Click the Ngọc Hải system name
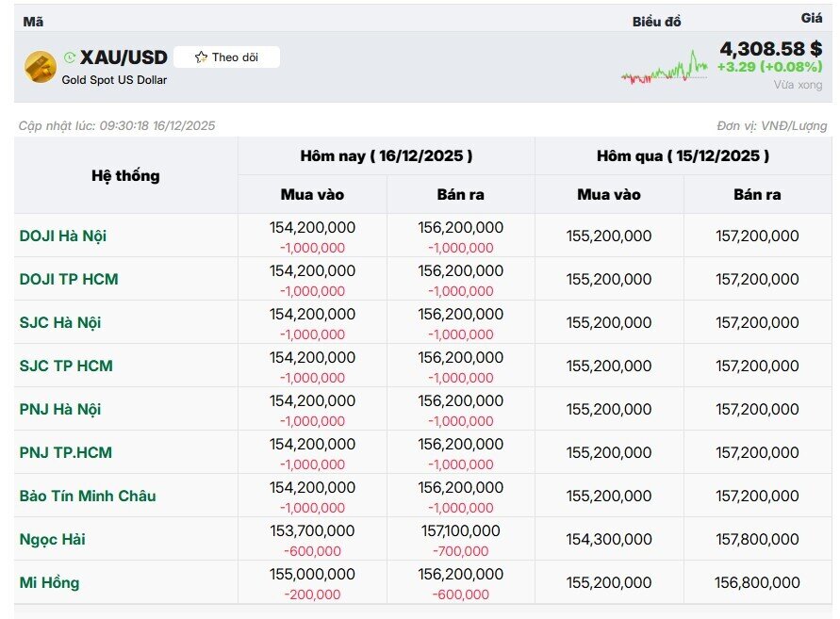The image size is (840, 619). click(52, 539)
